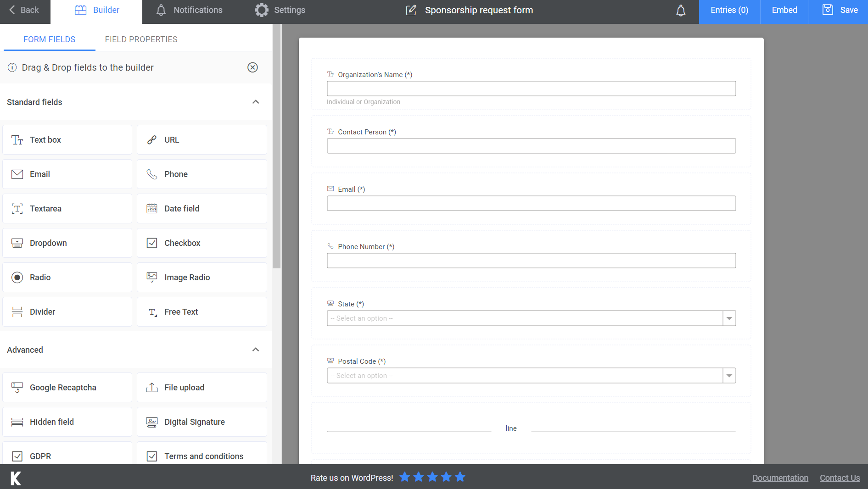
Task: Dismiss the drag & drop hint
Action: [252, 67]
